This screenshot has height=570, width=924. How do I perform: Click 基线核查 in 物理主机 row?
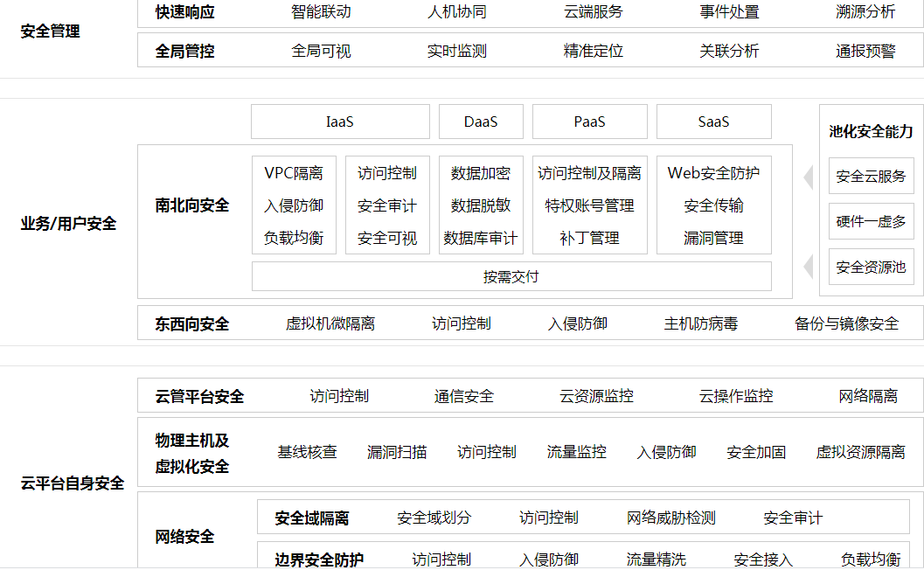click(307, 452)
